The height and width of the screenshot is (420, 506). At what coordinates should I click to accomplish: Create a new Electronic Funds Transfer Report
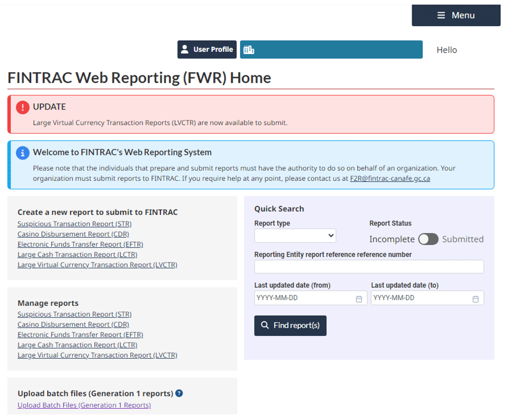80,244
